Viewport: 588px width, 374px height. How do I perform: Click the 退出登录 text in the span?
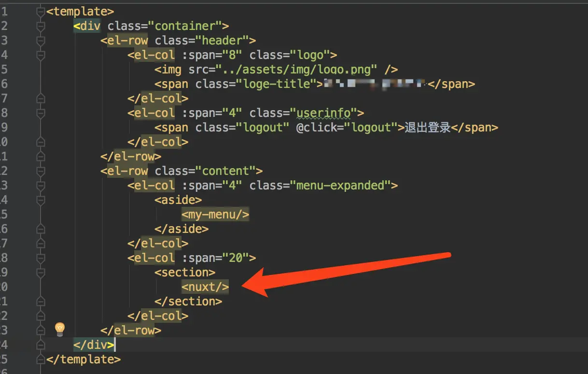point(427,128)
